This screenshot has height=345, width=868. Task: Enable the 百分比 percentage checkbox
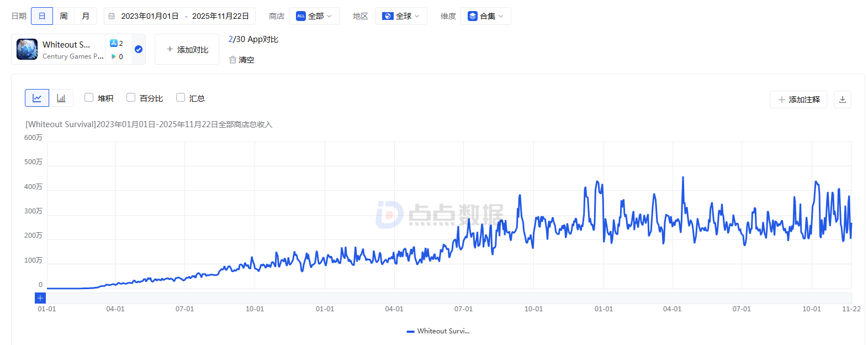[x=131, y=98]
